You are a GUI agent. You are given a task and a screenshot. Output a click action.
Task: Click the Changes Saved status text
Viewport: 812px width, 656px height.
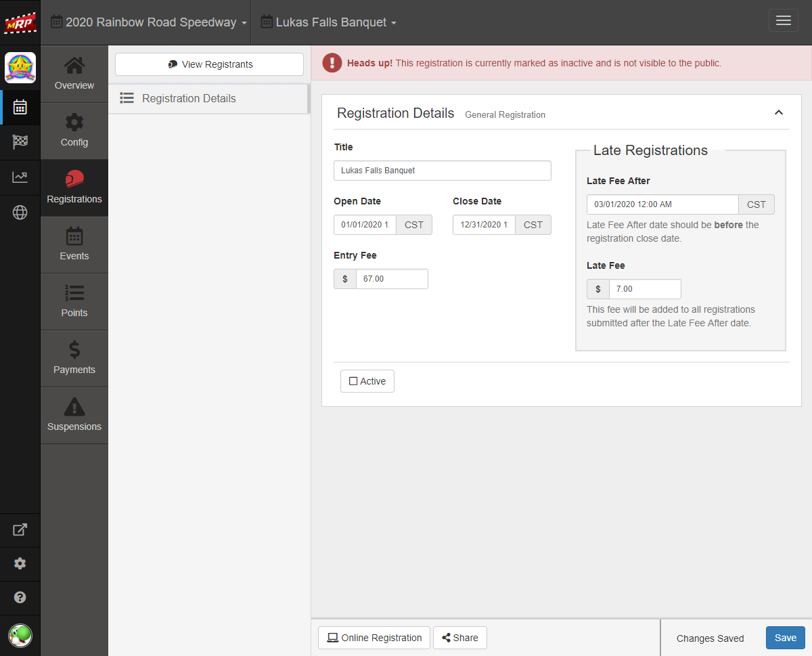(710, 638)
